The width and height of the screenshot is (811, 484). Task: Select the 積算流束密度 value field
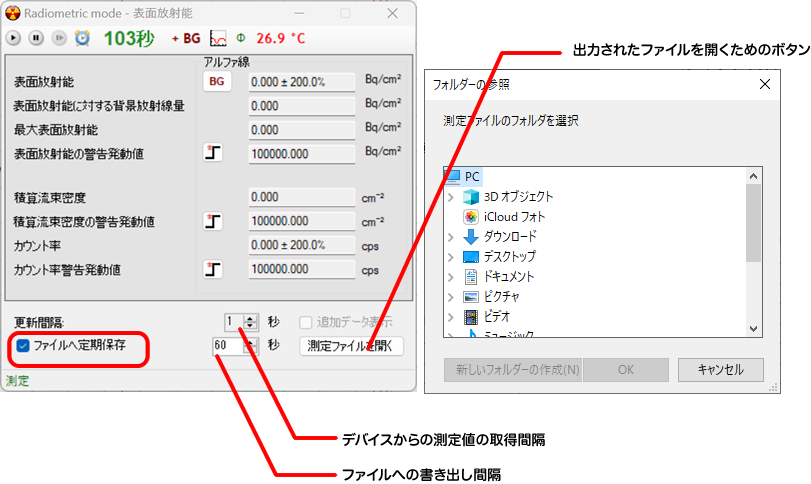[302, 197]
